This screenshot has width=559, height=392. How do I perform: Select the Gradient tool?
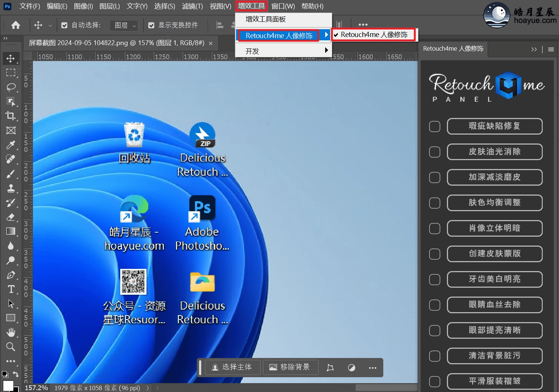pos(11,232)
